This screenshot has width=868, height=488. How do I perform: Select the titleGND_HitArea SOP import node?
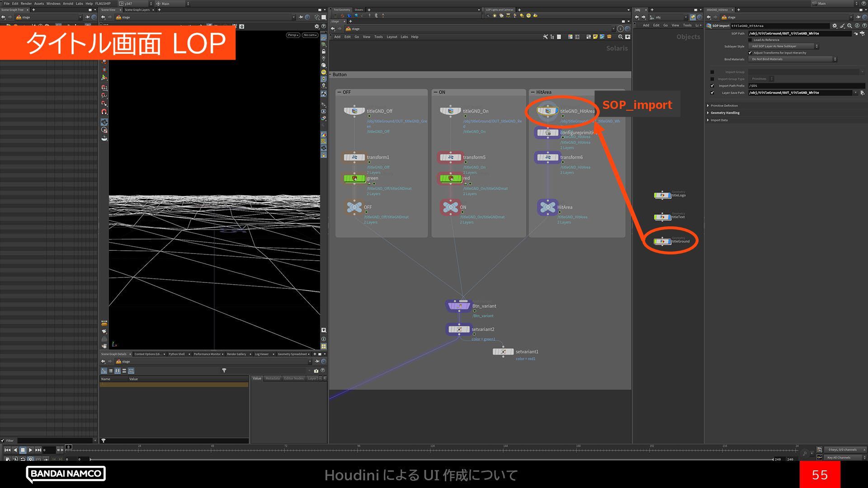(547, 111)
